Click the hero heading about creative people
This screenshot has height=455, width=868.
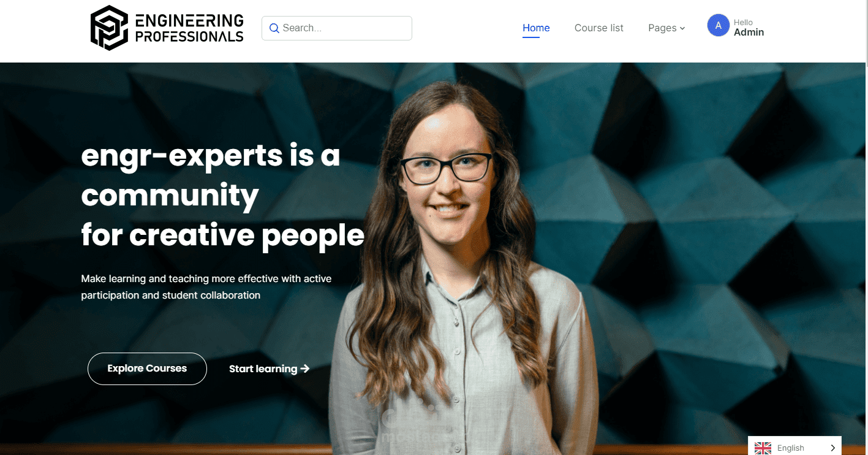click(222, 196)
